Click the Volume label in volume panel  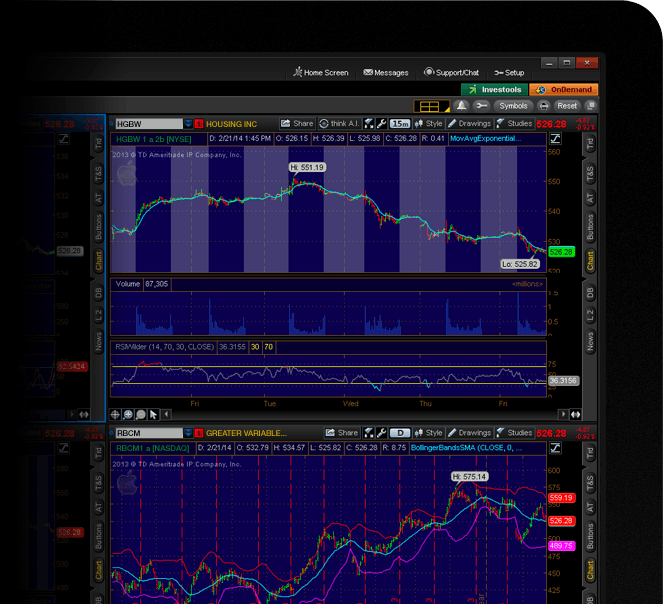point(128,284)
